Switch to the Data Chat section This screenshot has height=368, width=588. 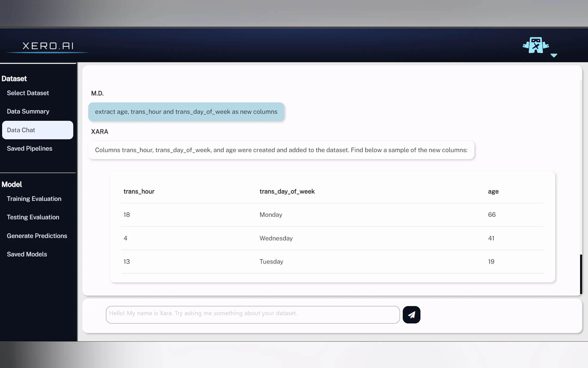coord(21,130)
